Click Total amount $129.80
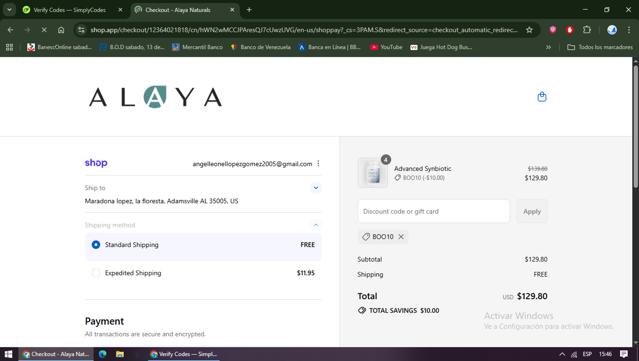This screenshot has width=639, height=361. coord(532,296)
